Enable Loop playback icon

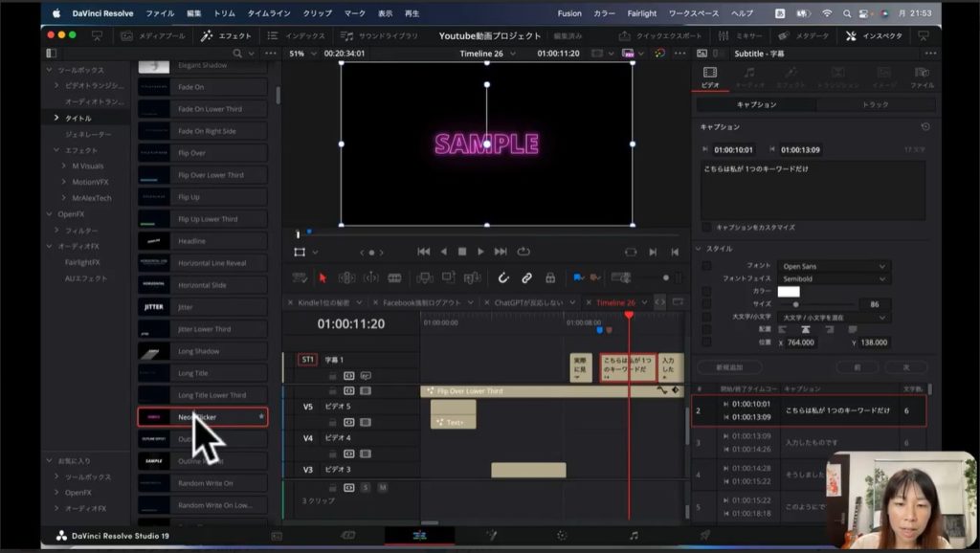pos(523,252)
